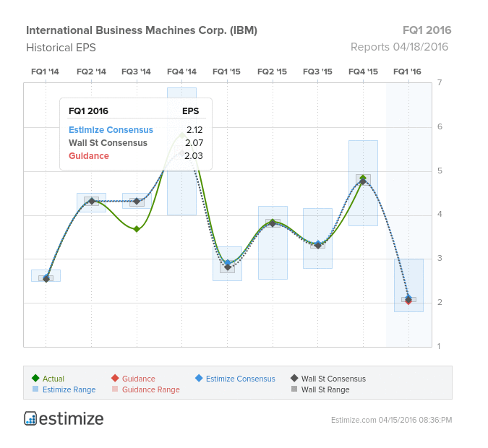Click the Guidance label in tooltip

pyautogui.click(x=89, y=156)
